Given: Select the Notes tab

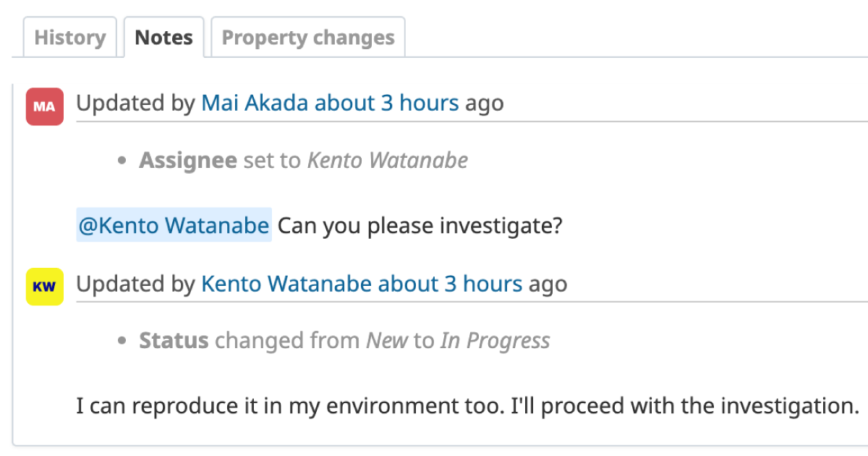Looking at the screenshot, I should (x=164, y=38).
